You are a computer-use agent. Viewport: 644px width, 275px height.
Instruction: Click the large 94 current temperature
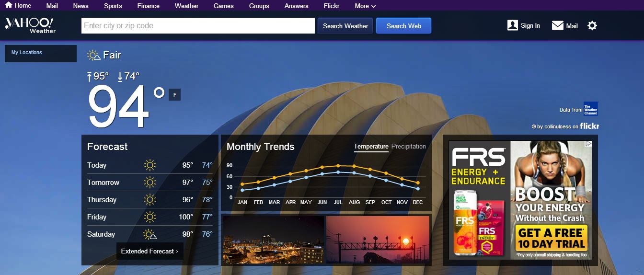pyautogui.click(x=119, y=106)
